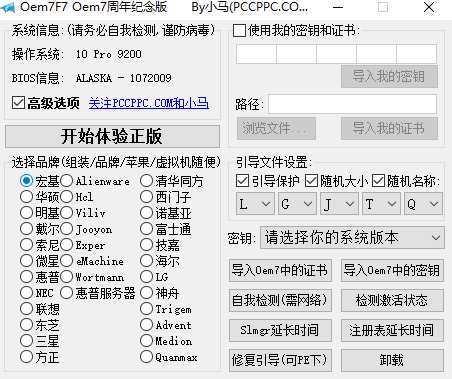The width and height of the screenshot is (452, 379).
Task: Select the Jooyon radio button
Action: (x=66, y=229)
